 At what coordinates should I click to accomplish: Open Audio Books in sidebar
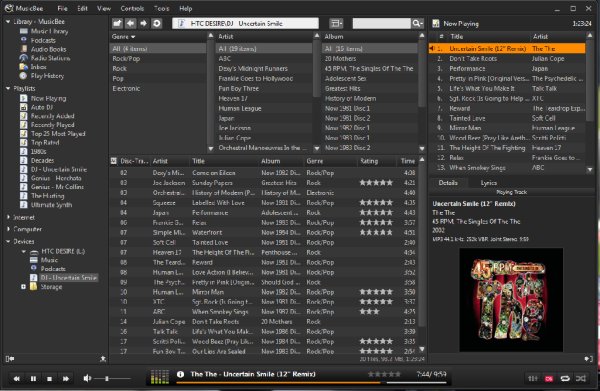(x=48, y=49)
